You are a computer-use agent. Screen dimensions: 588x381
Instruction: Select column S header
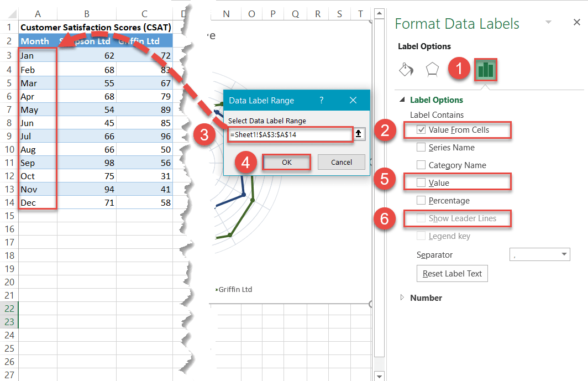pos(339,14)
